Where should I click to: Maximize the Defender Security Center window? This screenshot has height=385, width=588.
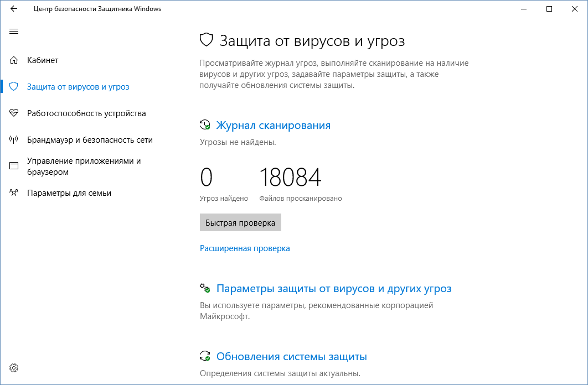(x=549, y=9)
